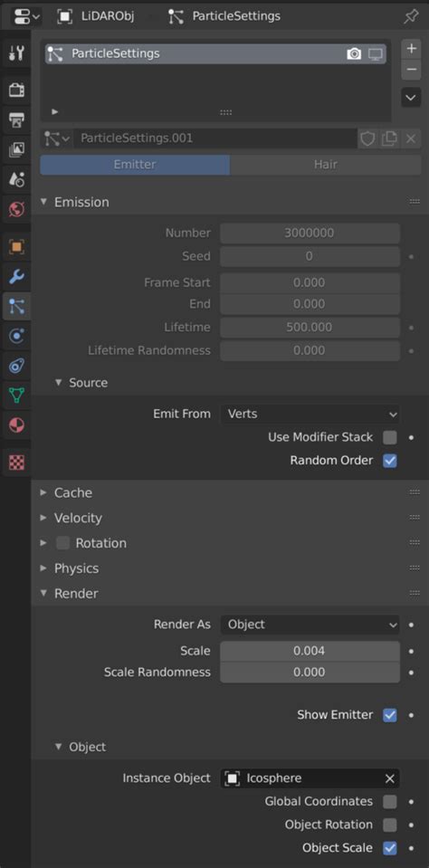Open the Tool properties tab icon
Viewport: 429px width, 868px height.
coord(16,53)
